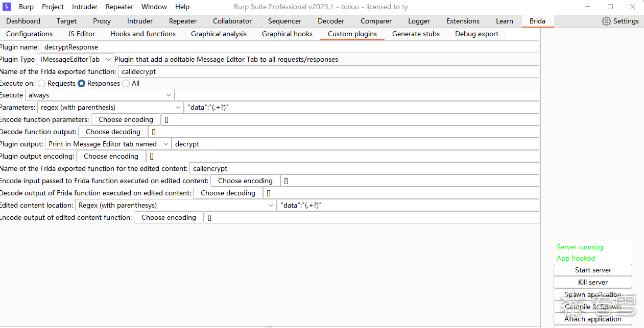Click the edited content function field 'callencrypt'
Screen dimensions: 644x328
click(x=364, y=168)
